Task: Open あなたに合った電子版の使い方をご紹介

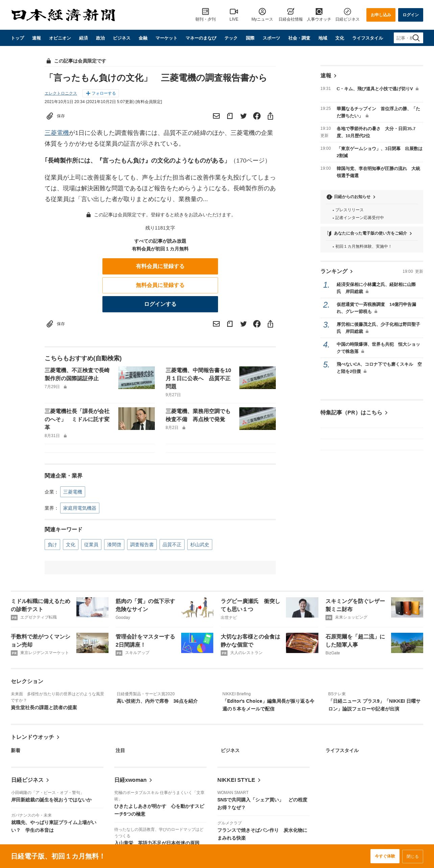Action: coord(370,233)
